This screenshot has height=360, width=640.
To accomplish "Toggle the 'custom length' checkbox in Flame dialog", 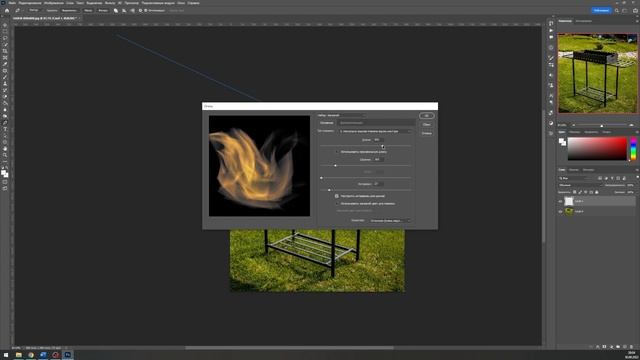I will coord(337,152).
